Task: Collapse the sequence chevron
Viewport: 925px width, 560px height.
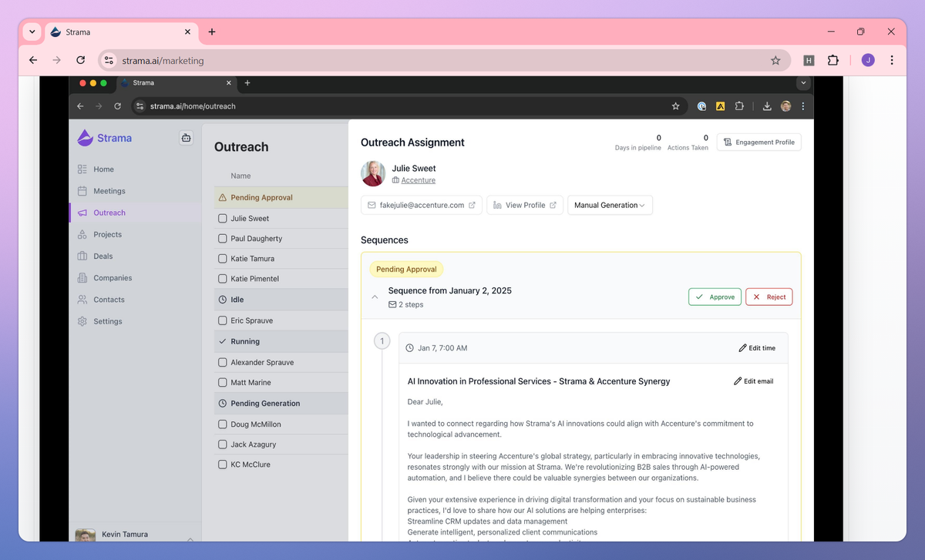Action: coord(375,297)
